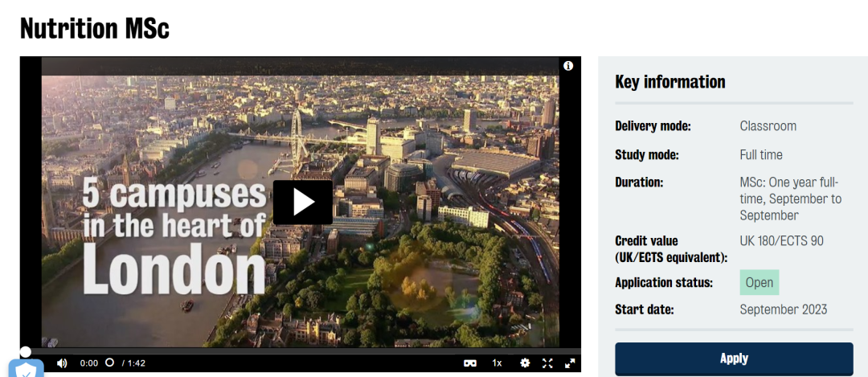868x377 pixels.
Task: Click the blue shield extension badge
Action: coord(26,369)
